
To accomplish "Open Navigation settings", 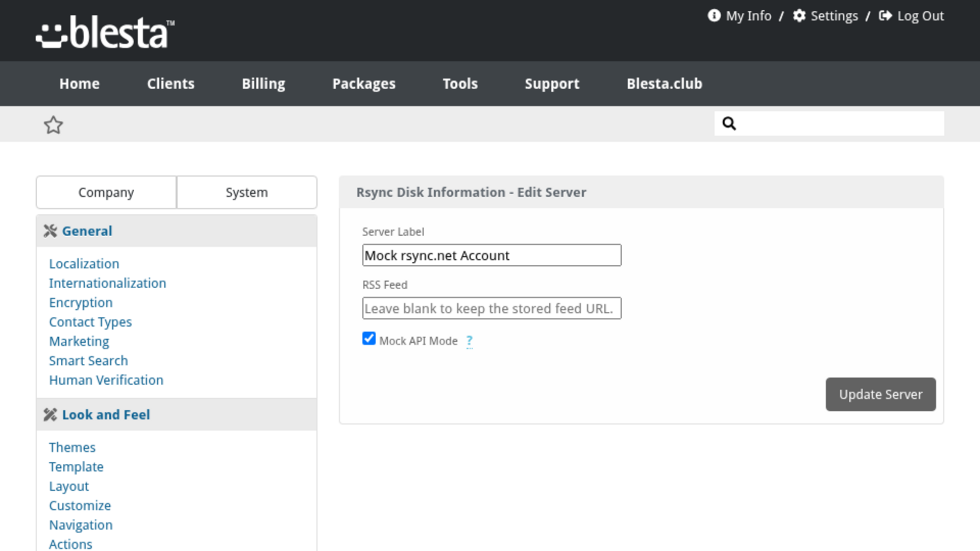I will click(x=81, y=525).
